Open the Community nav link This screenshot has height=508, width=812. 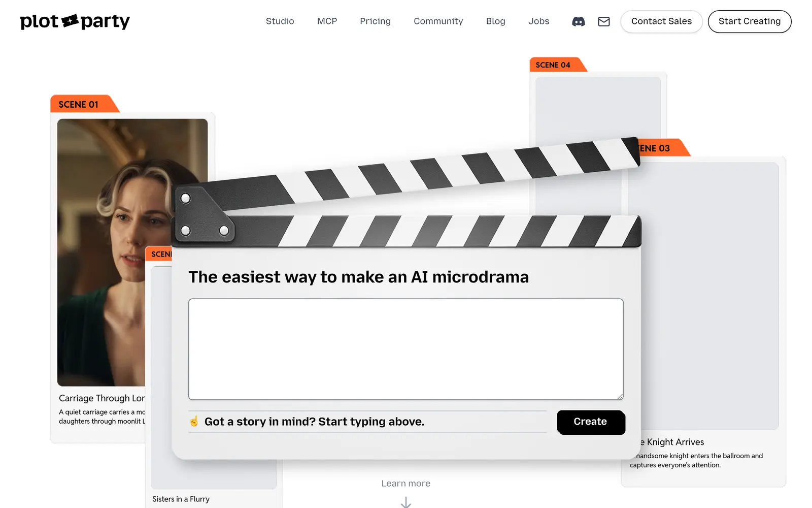pos(438,21)
